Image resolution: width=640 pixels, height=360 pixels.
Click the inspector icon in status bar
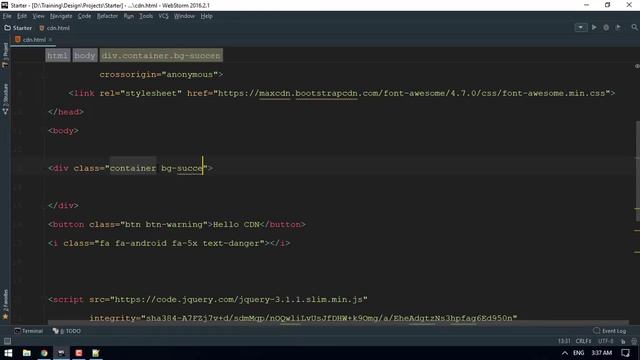click(x=634, y=341)
